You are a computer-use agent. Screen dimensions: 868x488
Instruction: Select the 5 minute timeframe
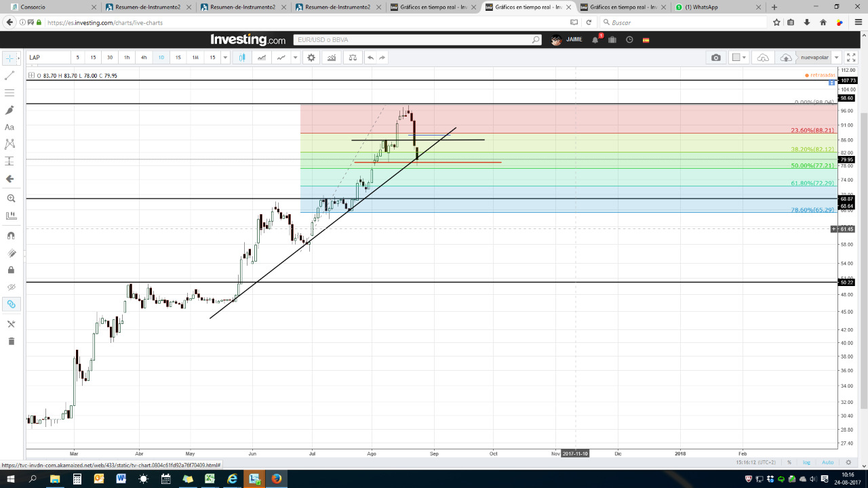(x=77, y=58)
